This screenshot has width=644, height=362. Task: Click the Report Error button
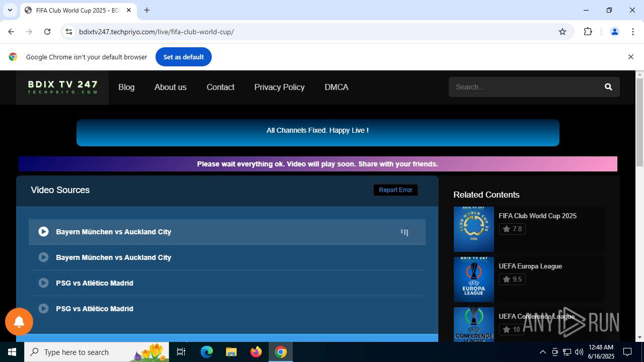(395, 190)
